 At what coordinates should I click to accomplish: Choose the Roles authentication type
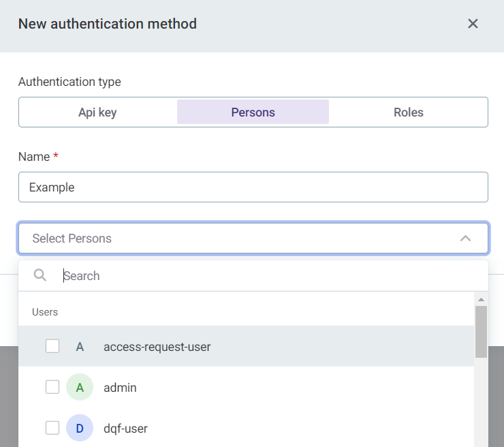pyautogui.click(x=408, y=112)
